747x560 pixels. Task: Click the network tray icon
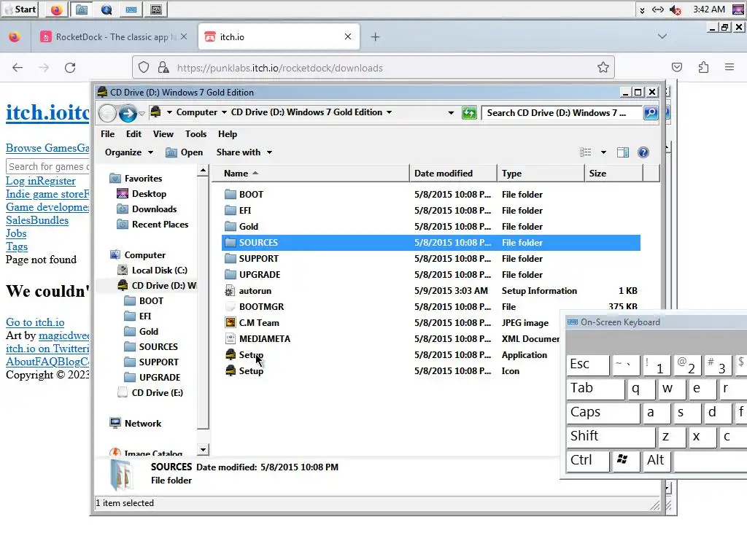pos(658,9)
